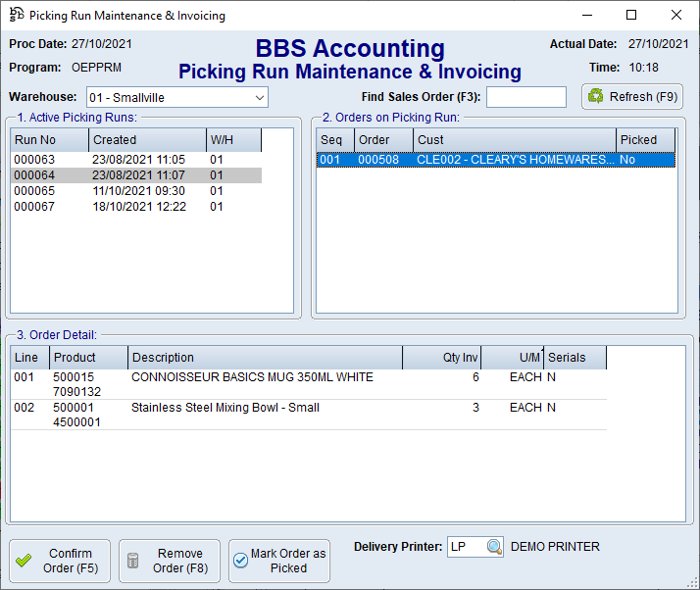
Task: Select line 001 Connoisseur Basics Mug
Action: pyautogui.click(x=252, y=377)
